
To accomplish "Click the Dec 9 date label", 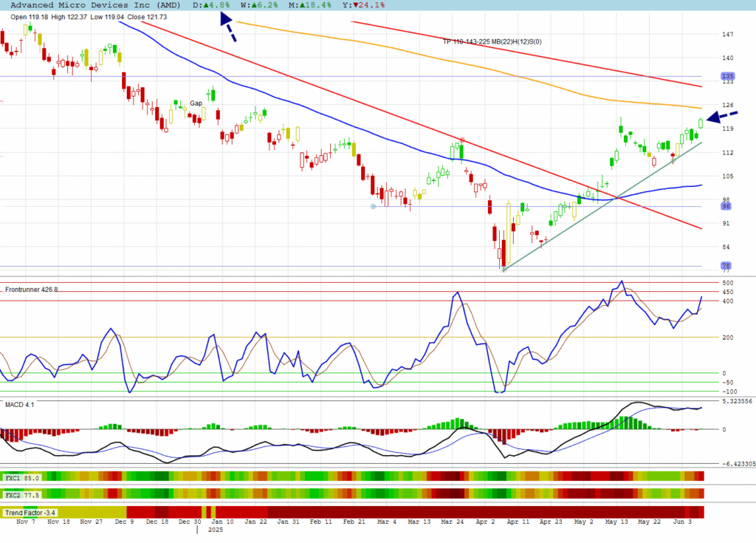I will click(124, 522).
